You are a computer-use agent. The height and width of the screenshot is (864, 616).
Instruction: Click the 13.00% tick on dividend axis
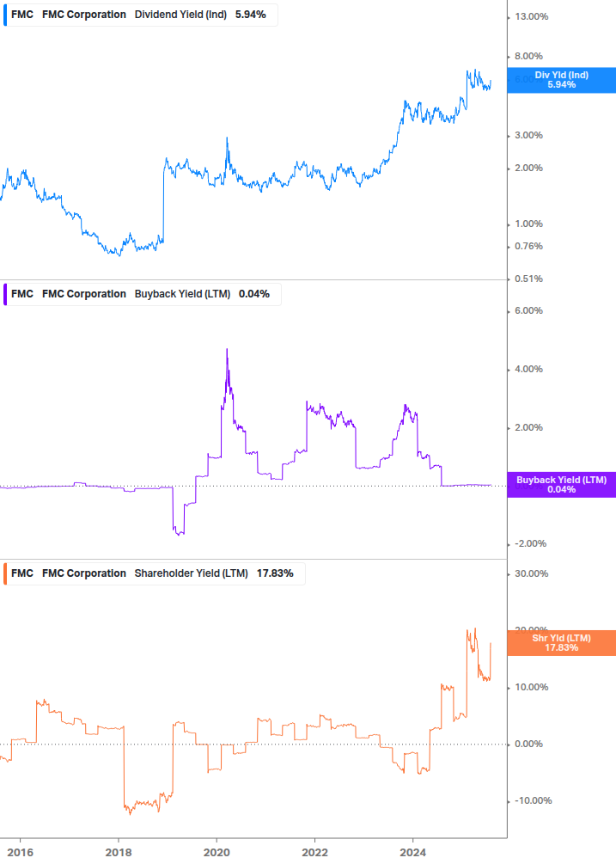[531, 17]
